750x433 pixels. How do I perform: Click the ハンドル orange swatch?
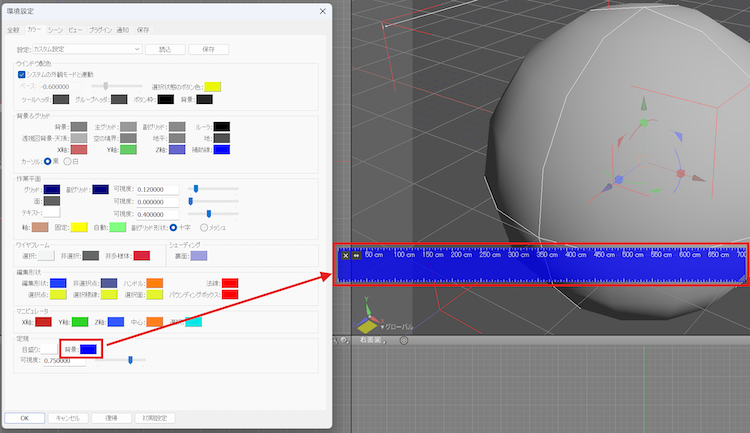[x=154, y=283]
